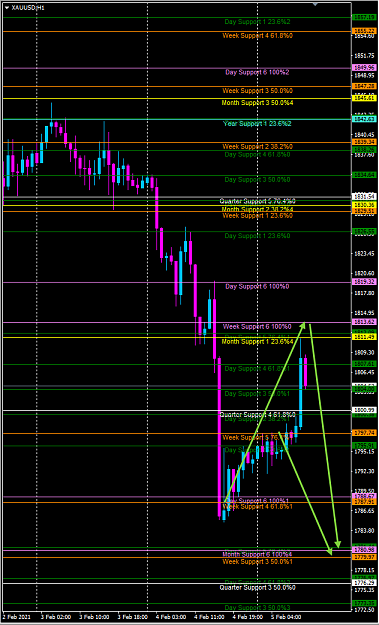Click the green 1807.61 price tag
The width and height of the screenshot is (379, 625).
point(363,364)
